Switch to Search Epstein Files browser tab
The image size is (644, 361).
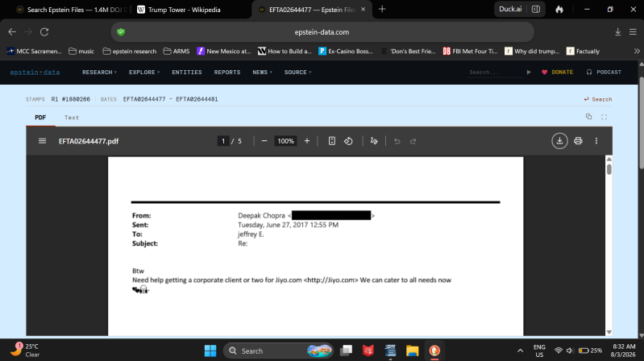[x=73, y=10]
